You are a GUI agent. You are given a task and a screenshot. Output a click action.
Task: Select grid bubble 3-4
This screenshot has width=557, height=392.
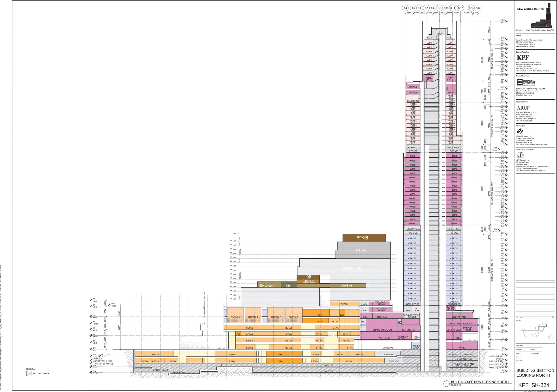tap(405, 8)
